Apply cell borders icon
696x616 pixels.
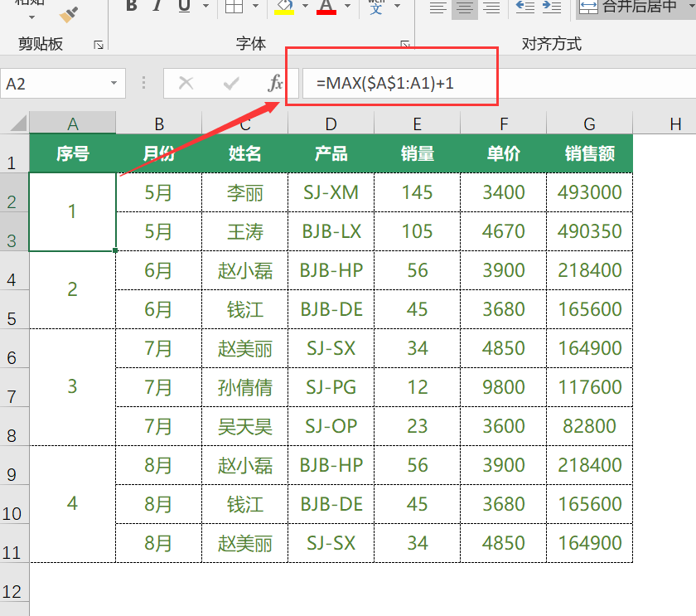[x=234, y=6]
